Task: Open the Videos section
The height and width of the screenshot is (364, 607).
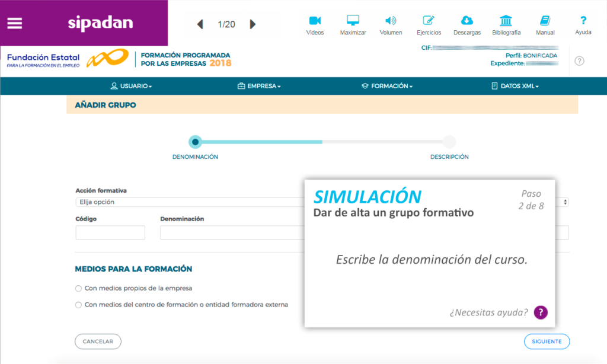Action: tap(315, 25)
